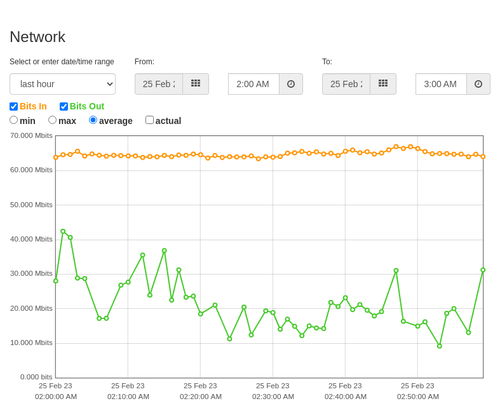Screen dimensions: 500x403
Task: Click the From time field 2:00 AM
Action: click(254, 84)
